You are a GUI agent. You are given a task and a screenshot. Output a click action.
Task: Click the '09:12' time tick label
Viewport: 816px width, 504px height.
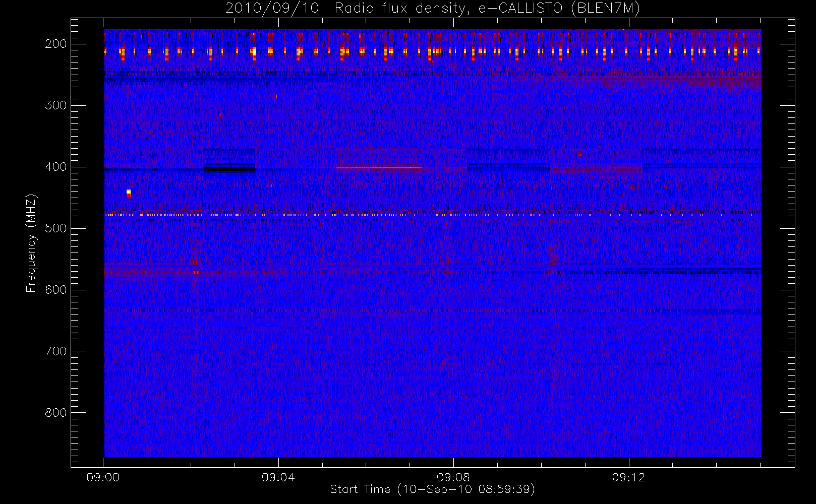click(x=628, y=477)
